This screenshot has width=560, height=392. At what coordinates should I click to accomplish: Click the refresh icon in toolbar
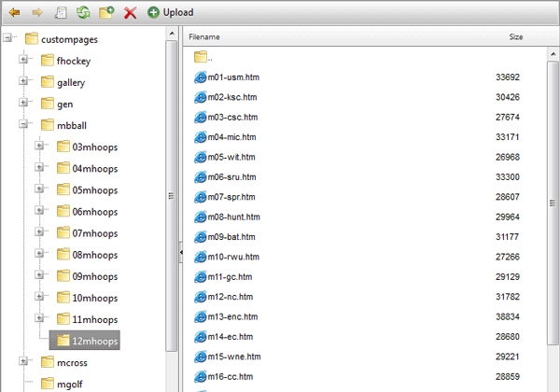point(83,12)
